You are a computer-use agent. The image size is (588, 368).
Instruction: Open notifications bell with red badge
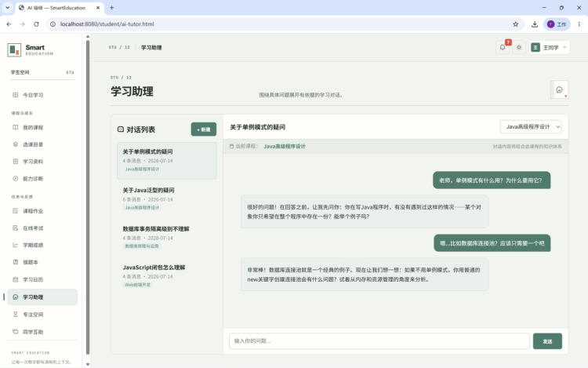[503, 47]
